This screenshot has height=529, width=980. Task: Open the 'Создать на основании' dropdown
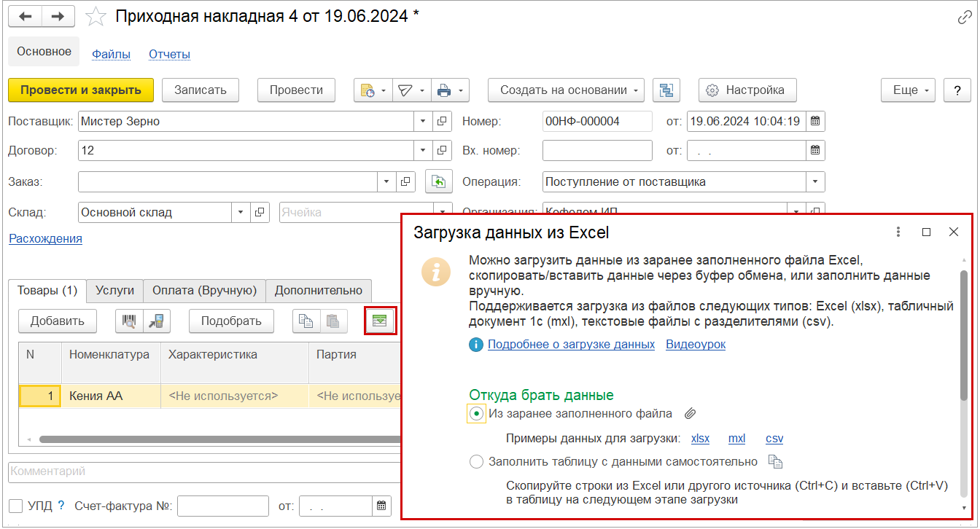point(566,90)
